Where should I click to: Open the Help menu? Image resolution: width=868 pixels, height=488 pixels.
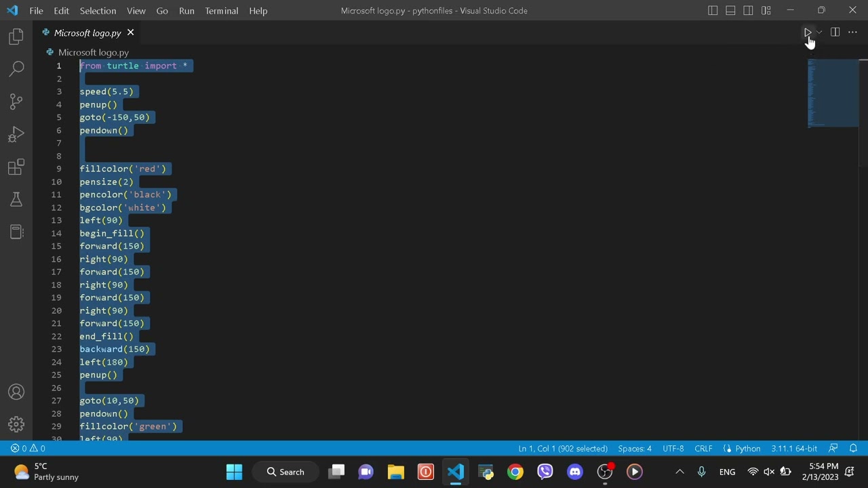(x=258, y=10)
